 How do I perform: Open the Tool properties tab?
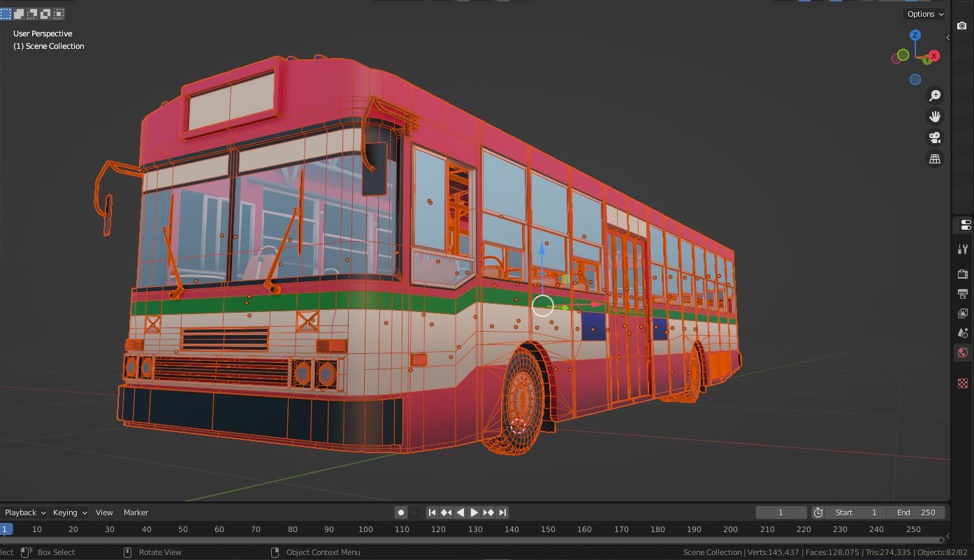coord(962,249)
